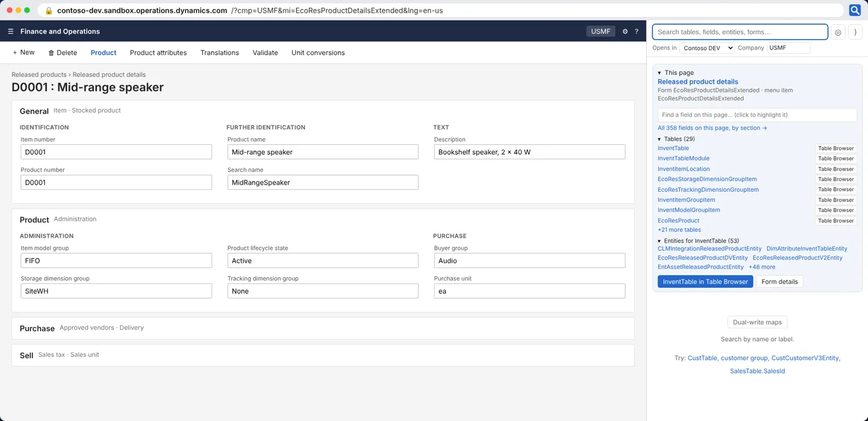Click the Product lifecycle state field
The width and height of the screenshot is (868, 421).
[x=322, y=261]
